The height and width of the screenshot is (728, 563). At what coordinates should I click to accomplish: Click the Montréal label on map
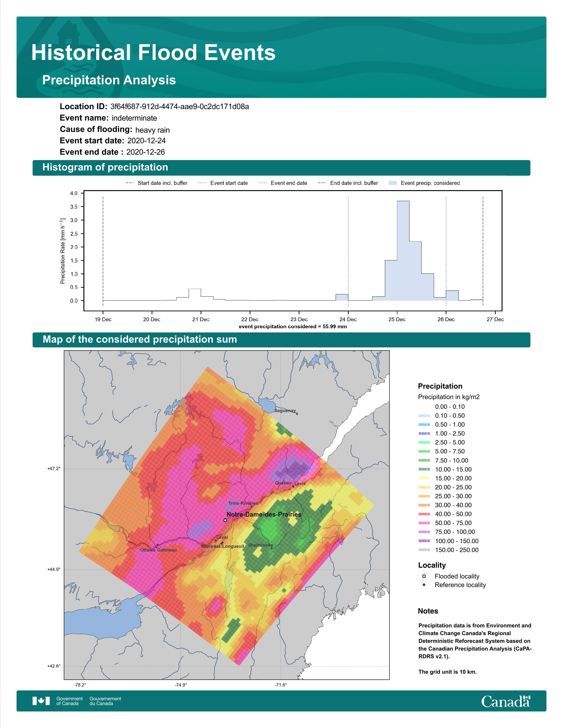point(210,546)
